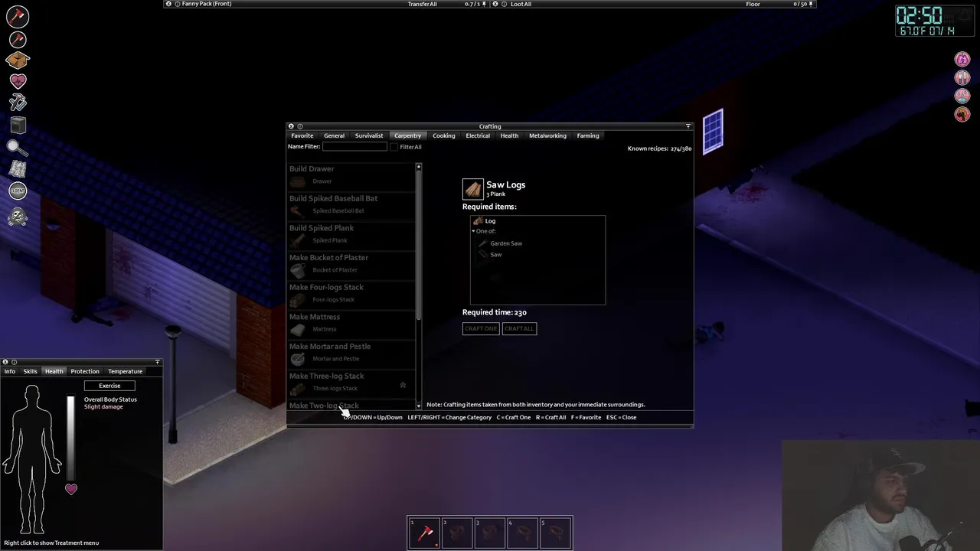Screen dimensions: 980x551
Task: Open the Protection tab in character panel
Action: (x=85, y=371)
